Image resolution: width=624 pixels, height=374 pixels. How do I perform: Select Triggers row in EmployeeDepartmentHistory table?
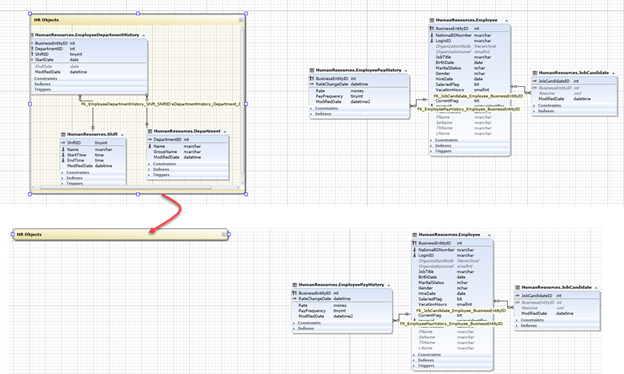pos(90,90)
